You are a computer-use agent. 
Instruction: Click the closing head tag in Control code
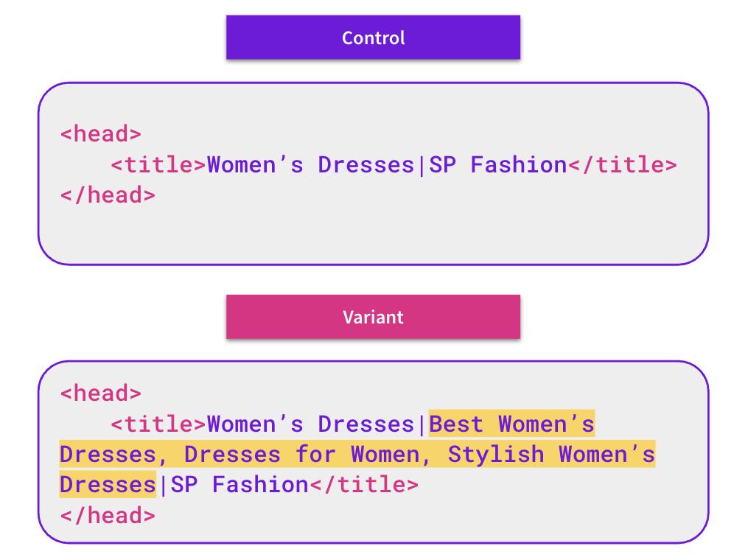click(108, 195)
